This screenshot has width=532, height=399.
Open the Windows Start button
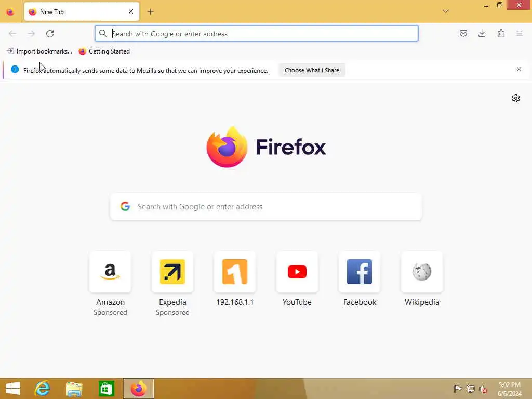13,389
